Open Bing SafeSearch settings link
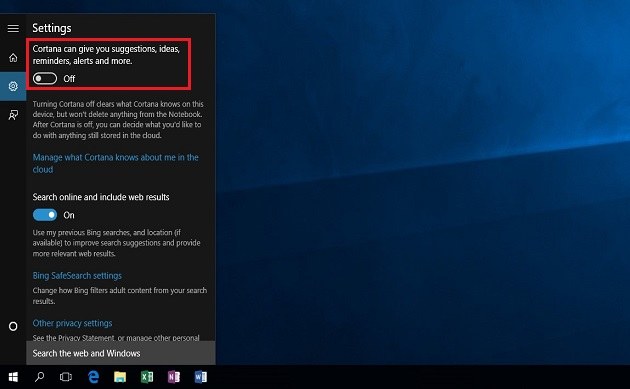Viewport: 630px width, 389px height. (77, 276)
